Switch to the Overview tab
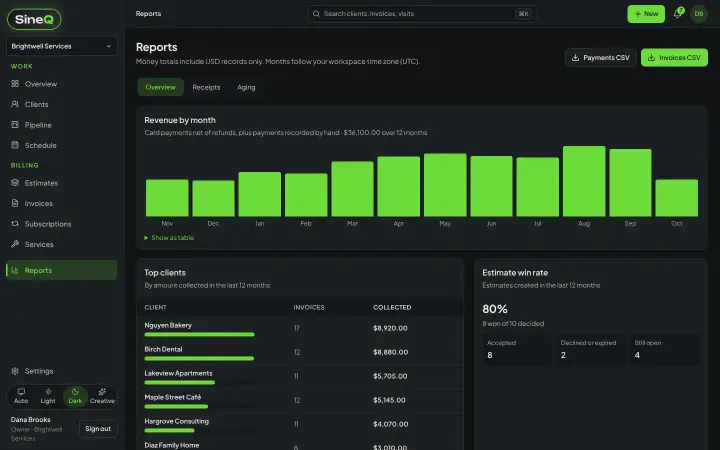Image resolution: width=720 pixels, height=450 pixels. coord(160,87)
